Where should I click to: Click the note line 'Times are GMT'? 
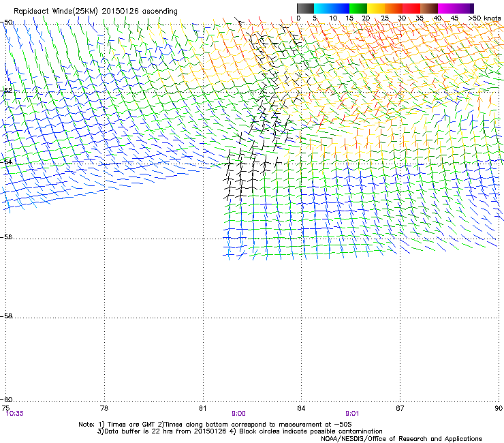tap(131, 425)
